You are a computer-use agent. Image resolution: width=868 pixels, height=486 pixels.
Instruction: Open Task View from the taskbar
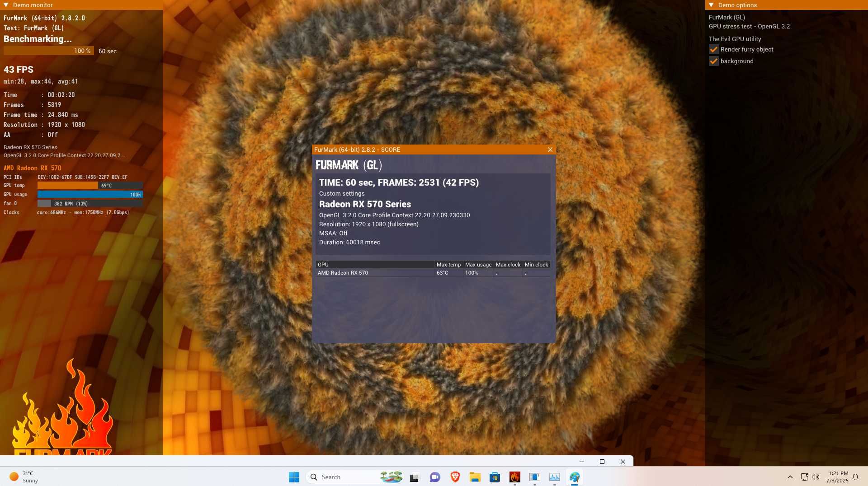click(415, 477)
